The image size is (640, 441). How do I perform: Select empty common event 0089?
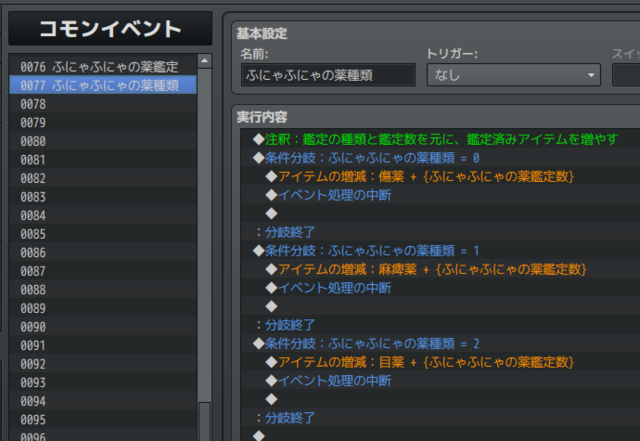pos(103,308)
